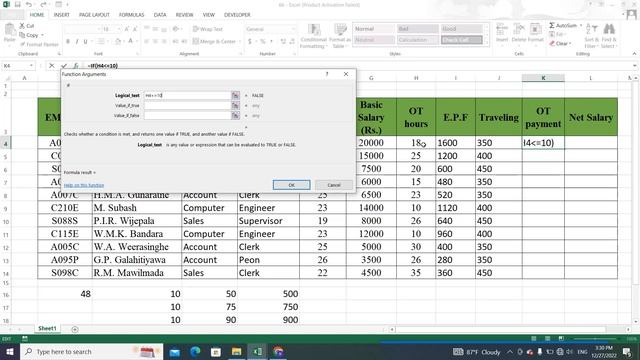Viewport: 640px width, 360px height.
Task: Open the Fill Color dropdown arrow
Action: click(x=123, y=41)
